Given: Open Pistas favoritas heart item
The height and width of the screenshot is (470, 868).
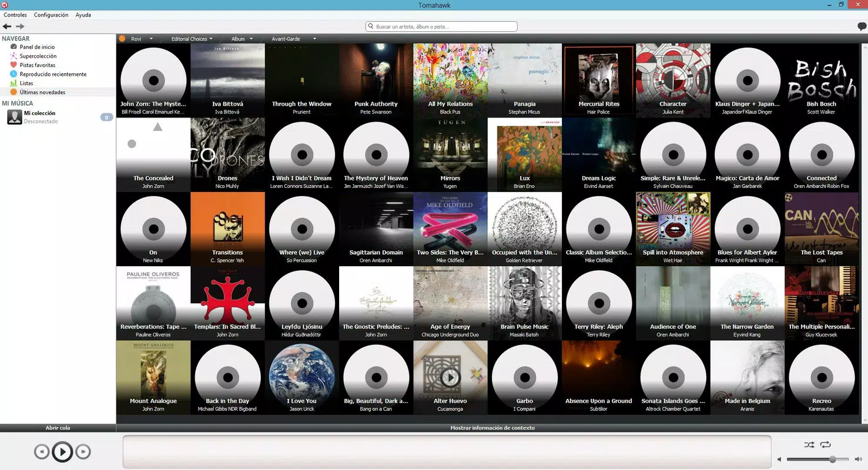Looking at the screenshot, I should pyautogui.click(x=38, y=65).
